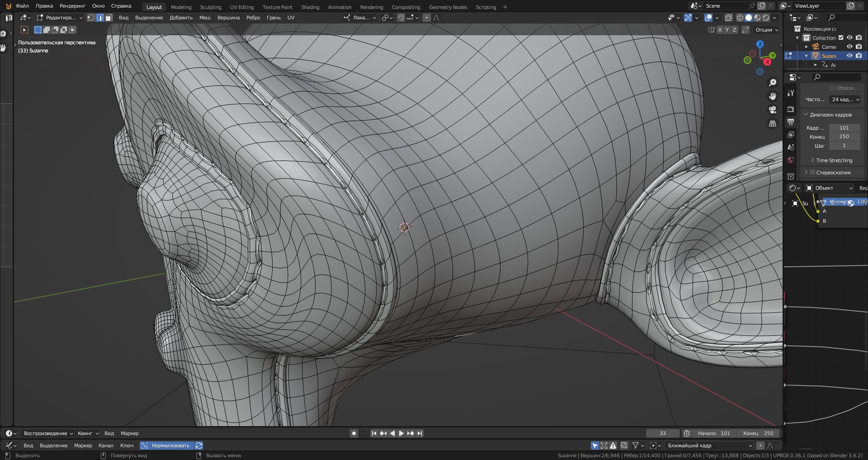Switch perspective/orthographic grid icon
The width and height of the screenshot is (868, 460).
(773, 123)
